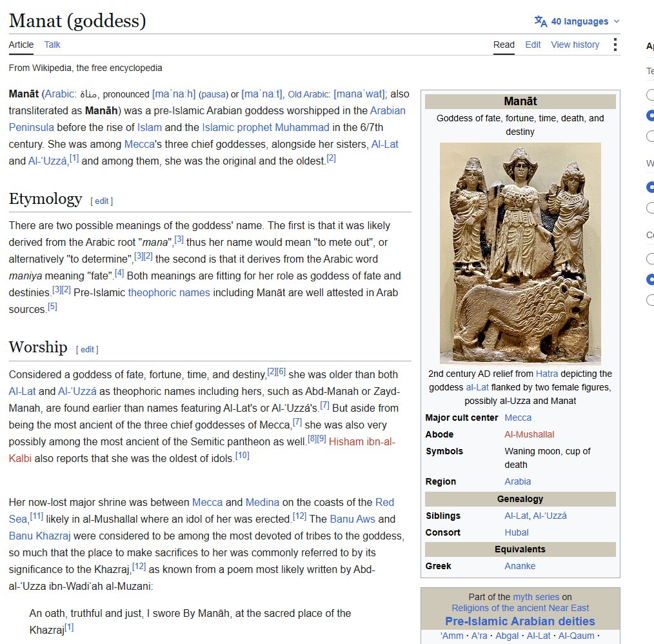Select the Article tab
Viewport: 654px width, 644px height.
21,45
